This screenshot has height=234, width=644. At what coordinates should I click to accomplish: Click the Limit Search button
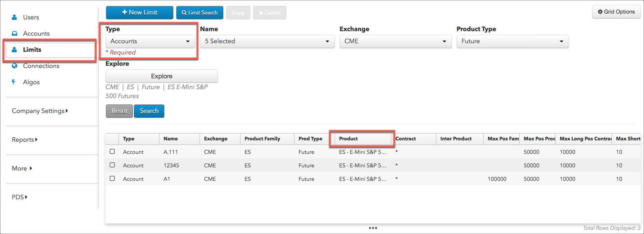tap(200, 13)
